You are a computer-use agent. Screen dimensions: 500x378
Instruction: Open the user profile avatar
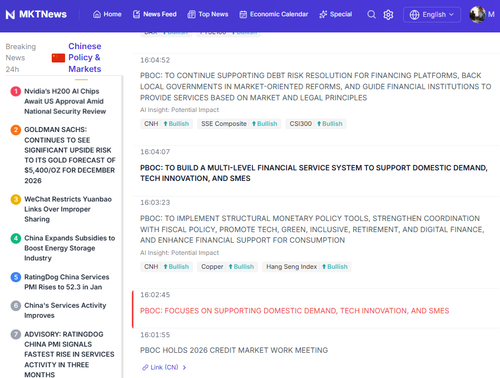coord(478,15)
